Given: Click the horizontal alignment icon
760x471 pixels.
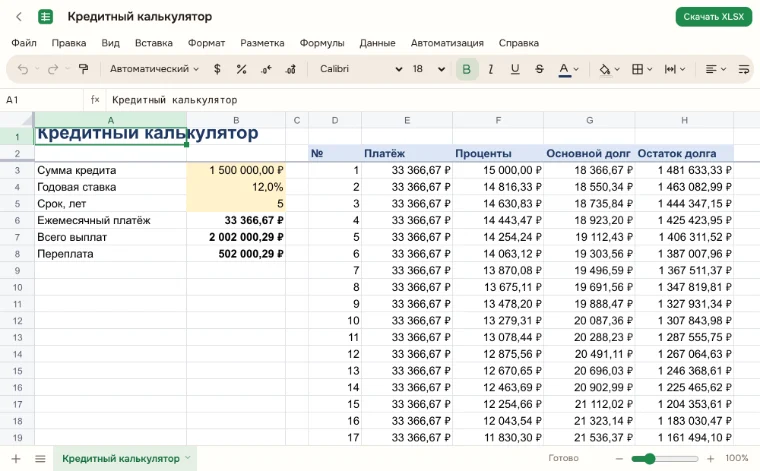Looking at the screenshot, I should [x=711, y=69].
